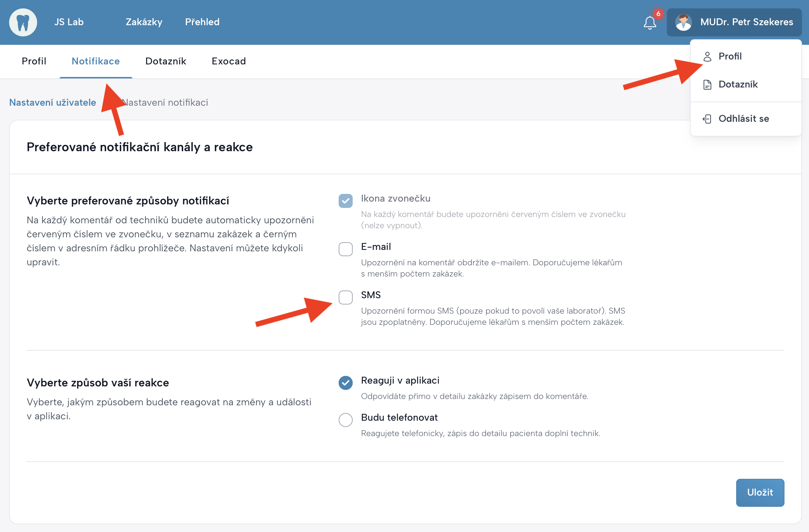Image resolution: width=809 pixels, height=532 pixels.
Task: Select Reaguji v aplikaci radio option
Action: [x=345, y=383]
